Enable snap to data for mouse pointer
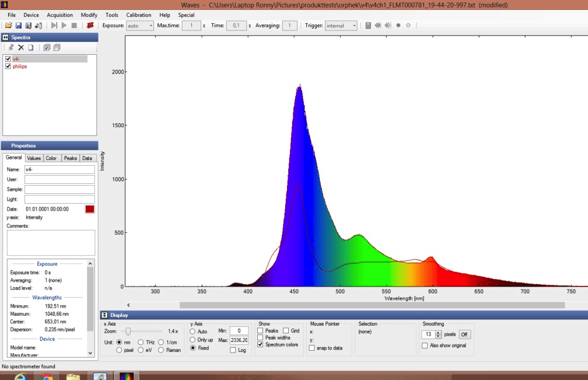This screenshot has width=588, height=380. [311, 347]
